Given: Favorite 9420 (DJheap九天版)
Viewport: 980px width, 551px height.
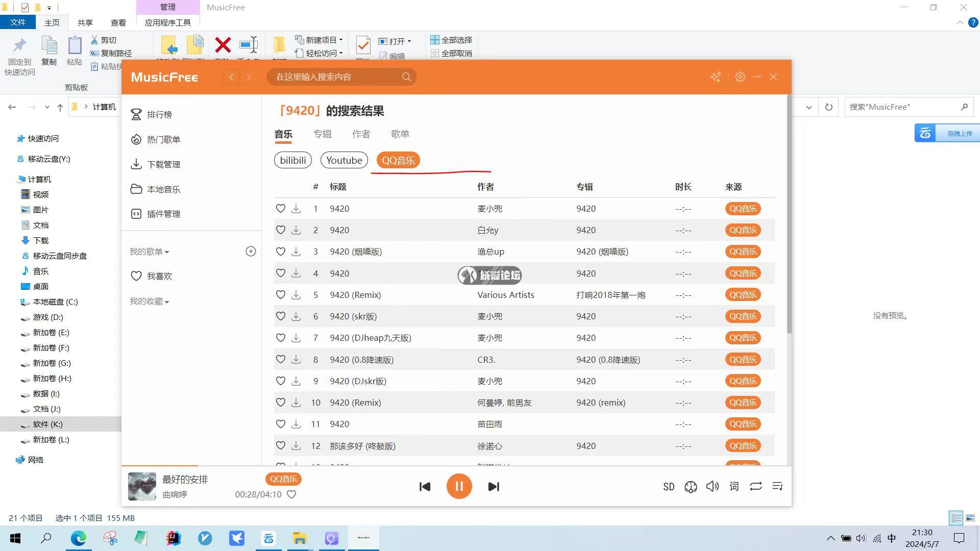Looking at the screenshot, I should pos(281,338).
